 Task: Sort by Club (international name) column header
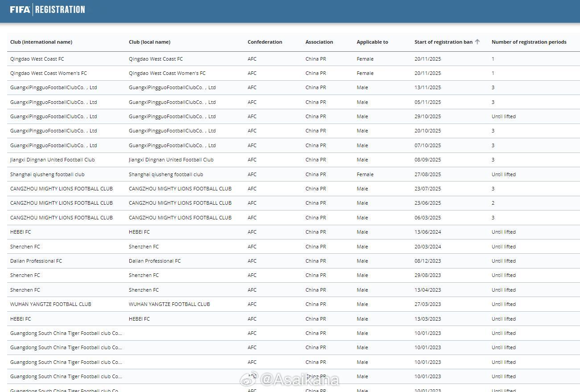coord(41,42)
